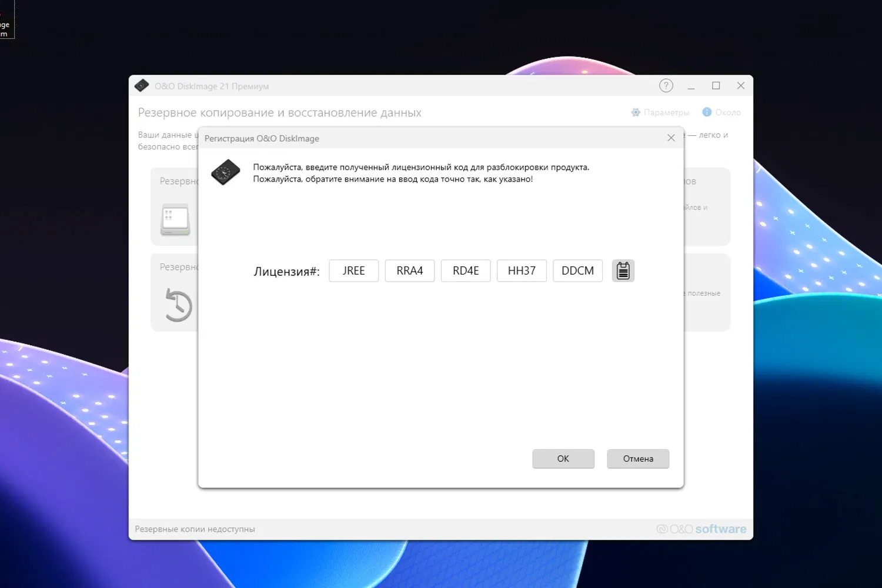Maximize the O&O DiskImage main window
The width and height of the screenshot is (882, 588).
point(716,86)
